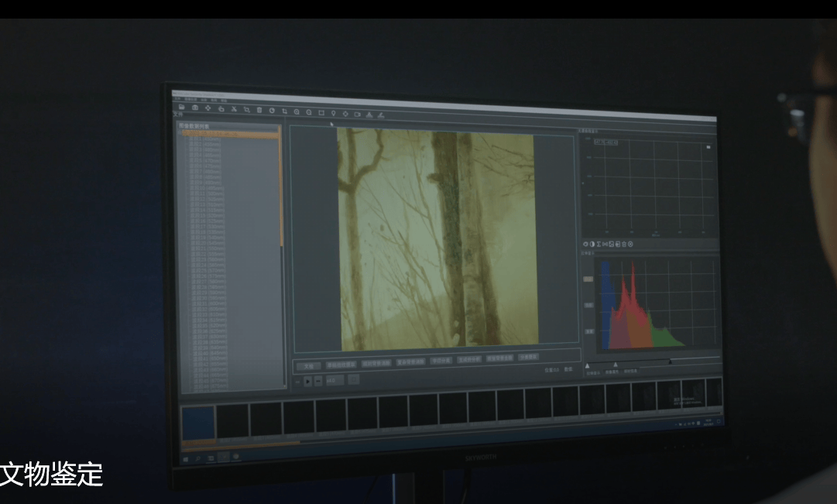Click the trash can delete icon
The width and height of the screenshot is (837, 504).
(x=259, y=110)
